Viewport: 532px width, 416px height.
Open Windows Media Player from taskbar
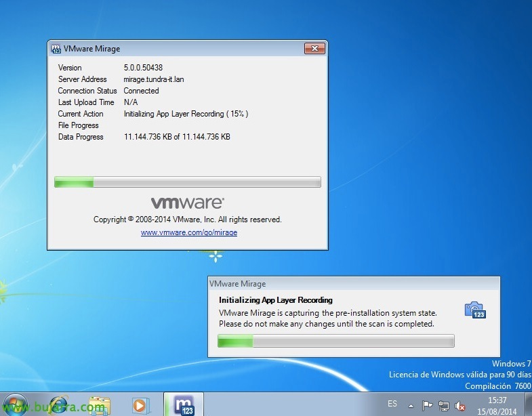140,405
